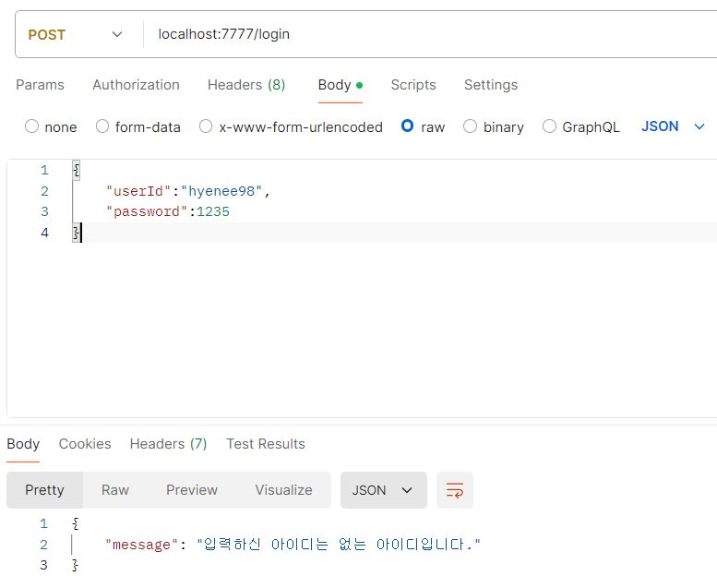Open the Settings tab
The height and width of the screenshot is (588, 717).
pos(491,85)
